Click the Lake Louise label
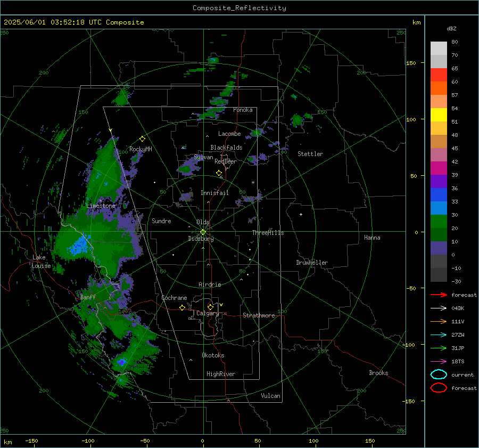479x448 pixels. [x=41, y=262]
